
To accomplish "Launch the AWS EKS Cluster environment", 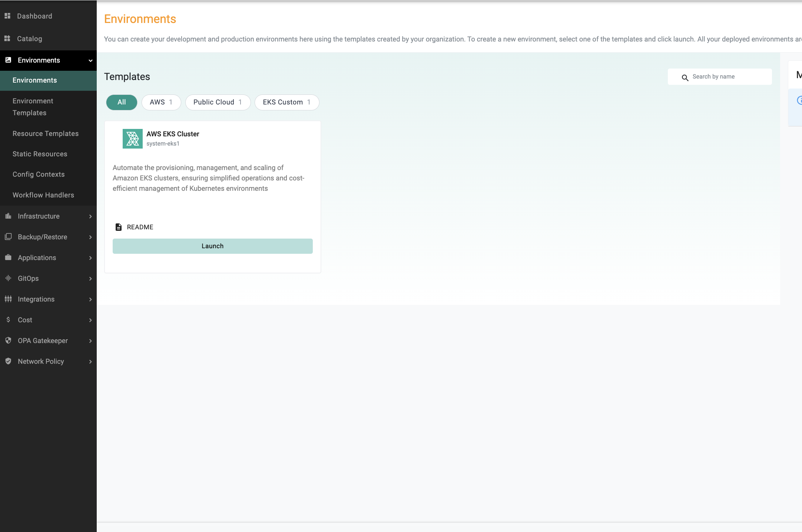I will pyautogui.click(x=212, y=246).
